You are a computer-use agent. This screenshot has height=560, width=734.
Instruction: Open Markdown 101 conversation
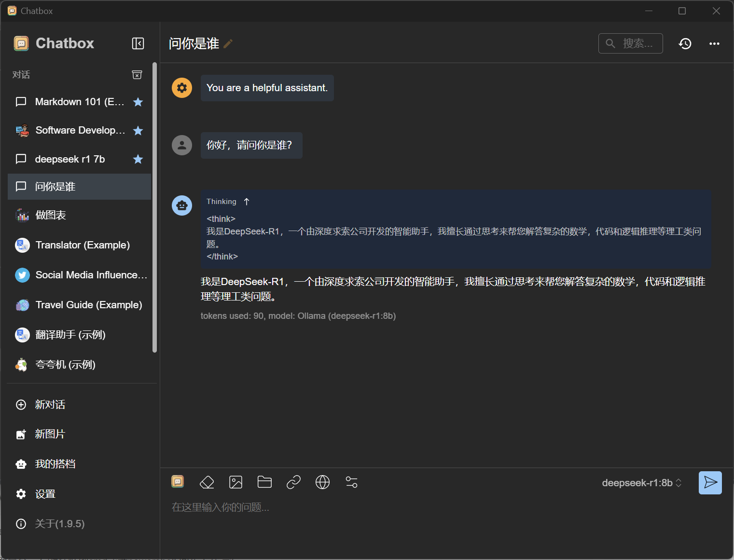tap(80, 102)
